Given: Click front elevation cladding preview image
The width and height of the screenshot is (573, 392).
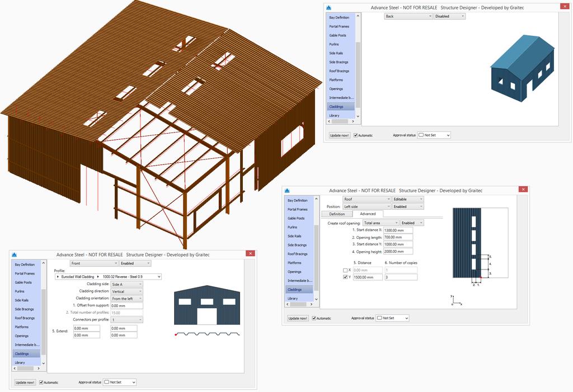Looking at the screenshot, I should pos(207,305).
